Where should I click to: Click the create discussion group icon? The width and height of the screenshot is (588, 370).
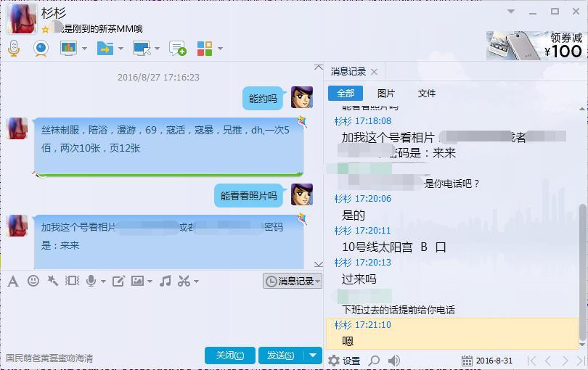[x=177, y=49]
